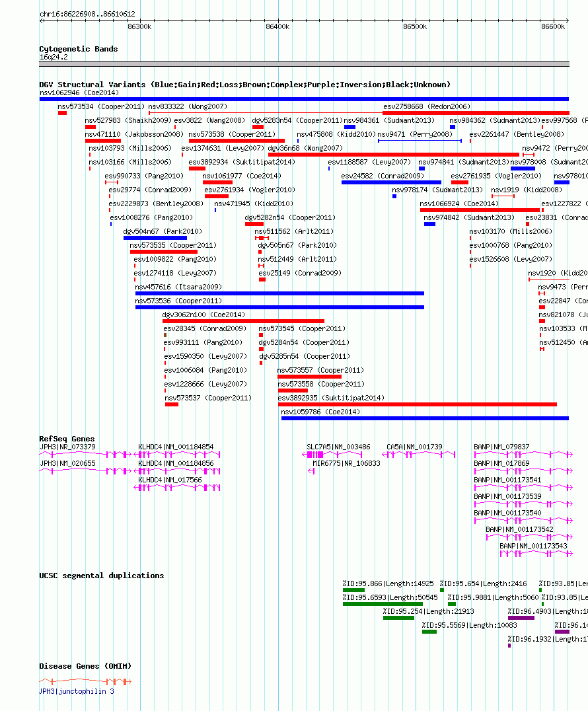Select esv993111 (Pang2010) variant
Image resolution: width=588 pixels, height=711 pixels.
203,343
